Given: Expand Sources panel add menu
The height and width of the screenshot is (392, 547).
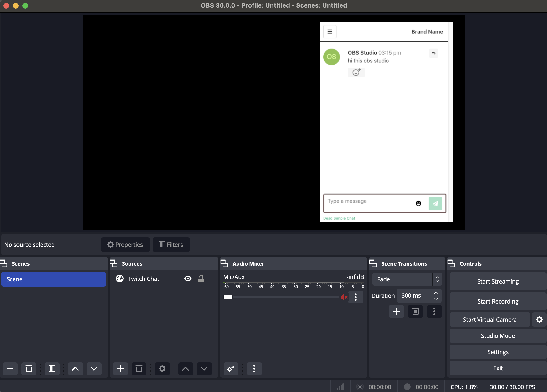Looking at the screenshot, I should coord(120,369).
